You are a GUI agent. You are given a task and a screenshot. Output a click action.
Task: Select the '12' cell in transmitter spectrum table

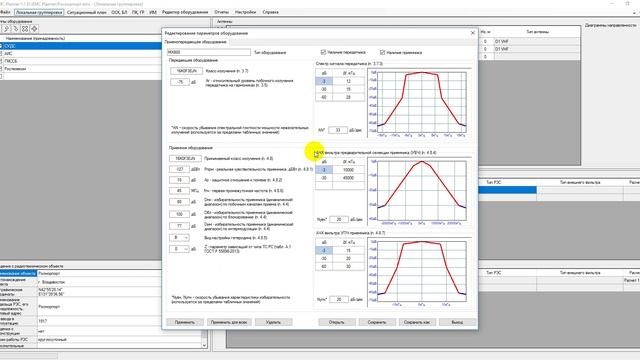tap(348, 81)
